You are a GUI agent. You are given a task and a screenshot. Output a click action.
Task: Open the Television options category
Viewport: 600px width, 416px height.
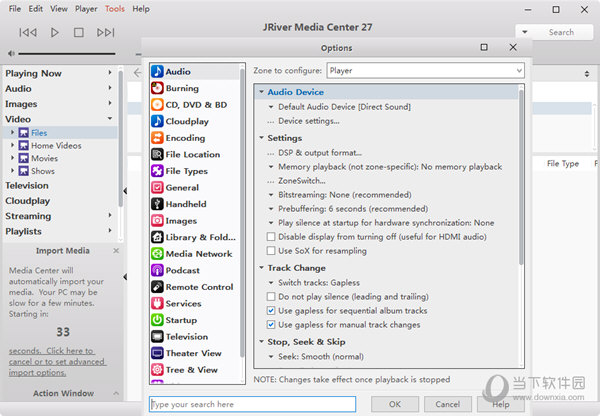pos(195,336)
